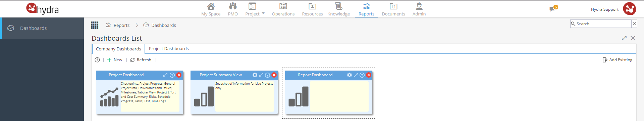Open the Knowledge module
The width and height of the screenshot is (644, 121).
[x=338, y=9]
